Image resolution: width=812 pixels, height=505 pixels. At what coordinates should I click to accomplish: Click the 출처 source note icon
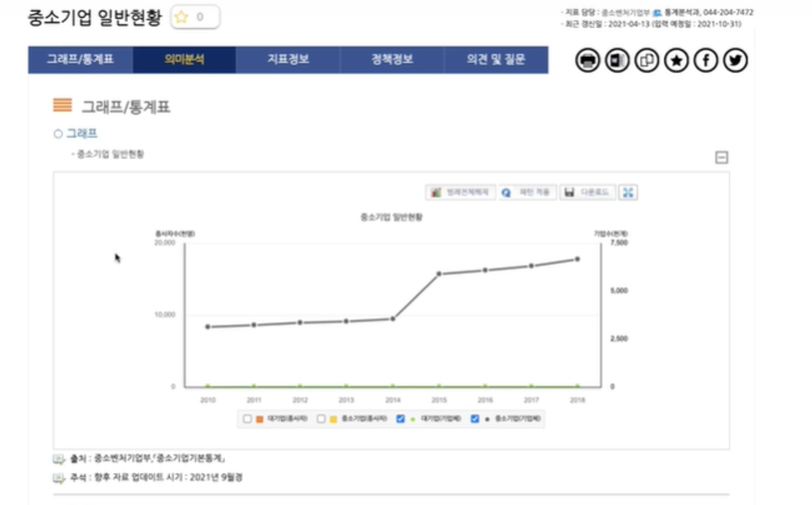pyautogui.click(x=59, y=459)
